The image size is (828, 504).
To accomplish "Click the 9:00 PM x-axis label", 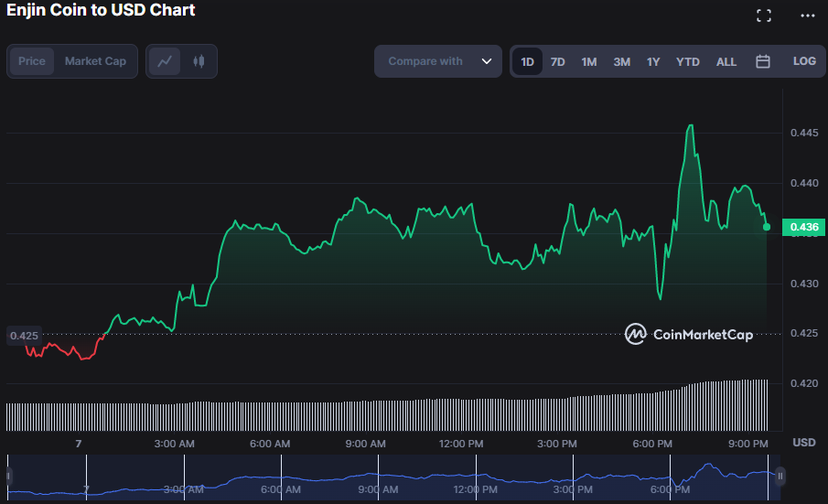I will click(x=748, y=444).
